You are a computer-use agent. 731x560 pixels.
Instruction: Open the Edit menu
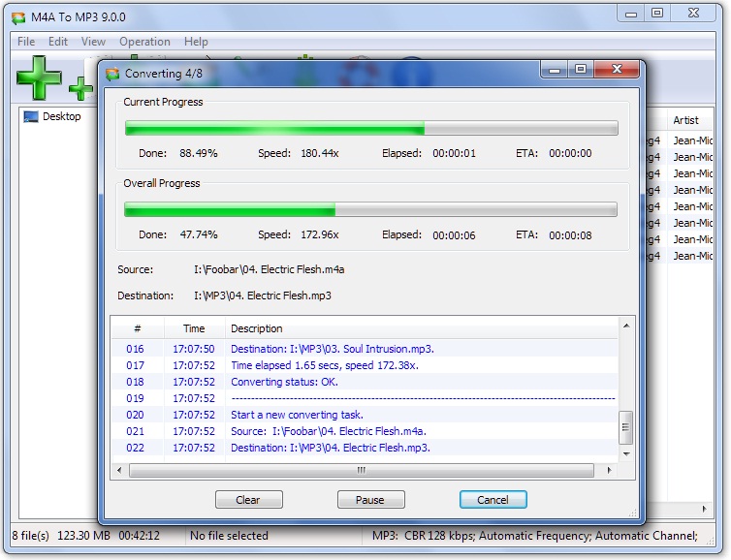(x=58, y=42)
